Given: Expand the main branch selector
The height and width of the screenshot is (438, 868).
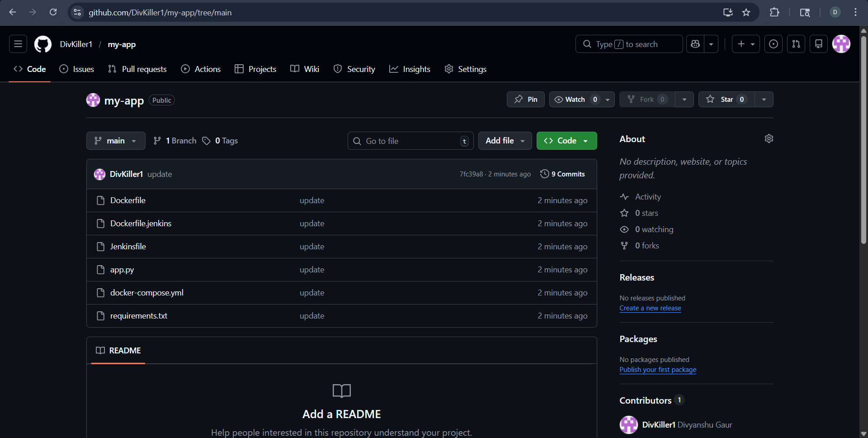Looking at the screenshot, I should (x=116, y=141).
